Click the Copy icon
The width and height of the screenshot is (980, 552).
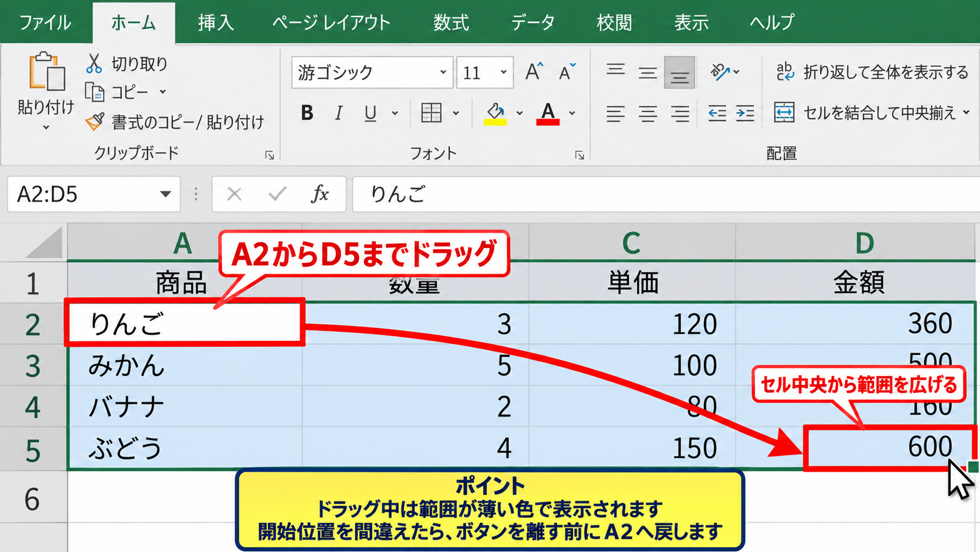94,92
